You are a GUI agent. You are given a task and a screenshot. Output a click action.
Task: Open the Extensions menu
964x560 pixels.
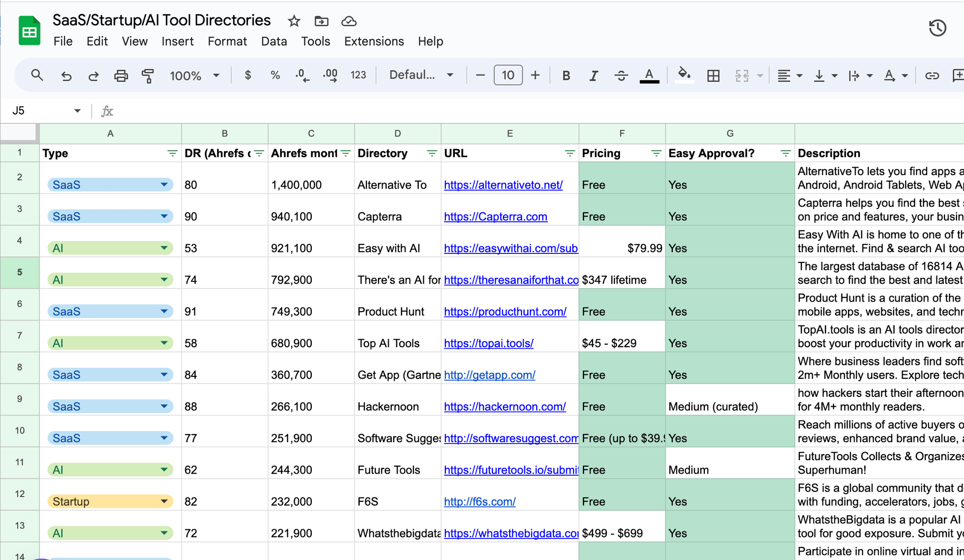(x=374, y=41)
